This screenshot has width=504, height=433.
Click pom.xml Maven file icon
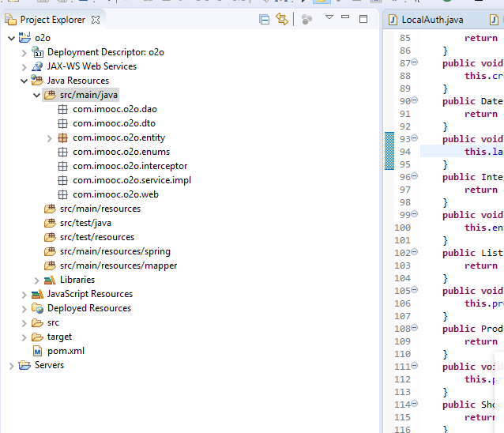pyautogui.click(x=37, y=351)
